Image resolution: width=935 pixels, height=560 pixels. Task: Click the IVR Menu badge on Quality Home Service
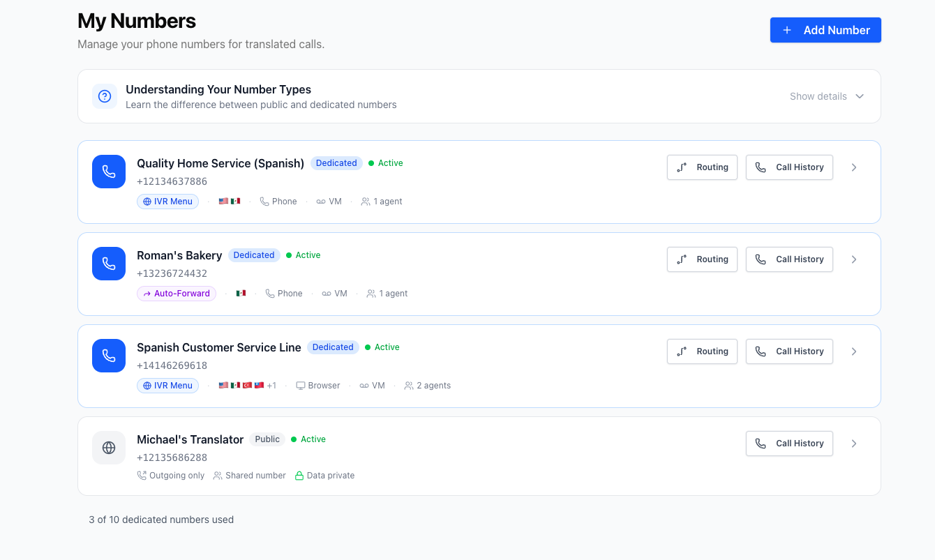click(x=167, y=202)
